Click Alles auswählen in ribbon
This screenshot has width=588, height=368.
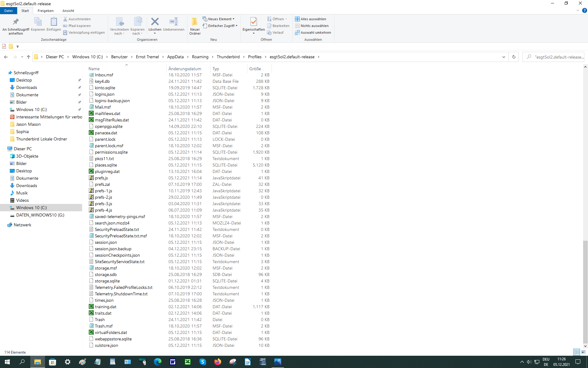(x=311, y=19)
